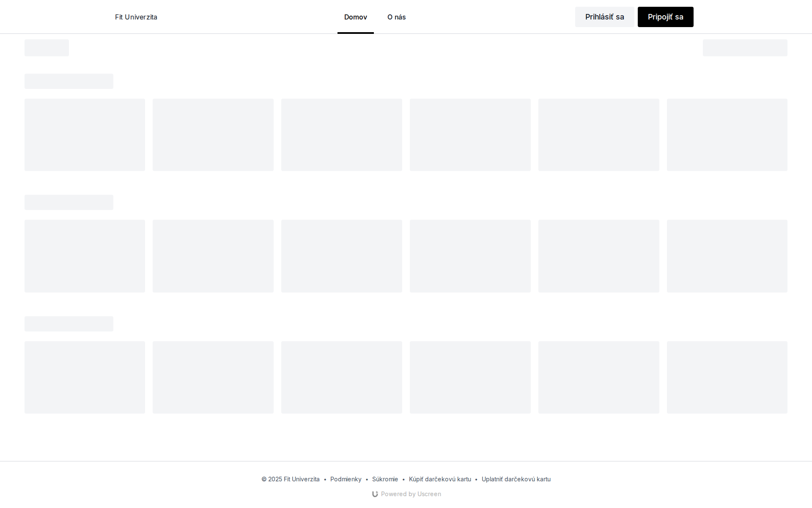Open Kúpiť darčekovú kartu link

[439, 479]
